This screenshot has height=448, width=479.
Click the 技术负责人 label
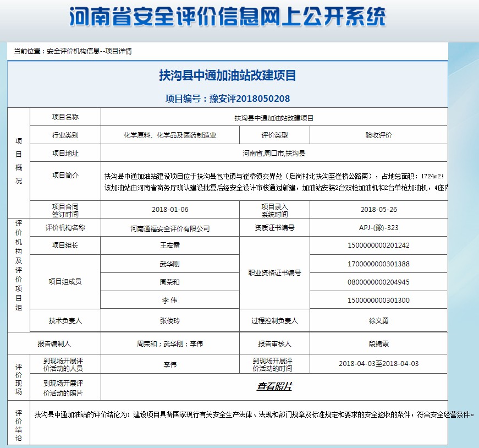[65, 320]
